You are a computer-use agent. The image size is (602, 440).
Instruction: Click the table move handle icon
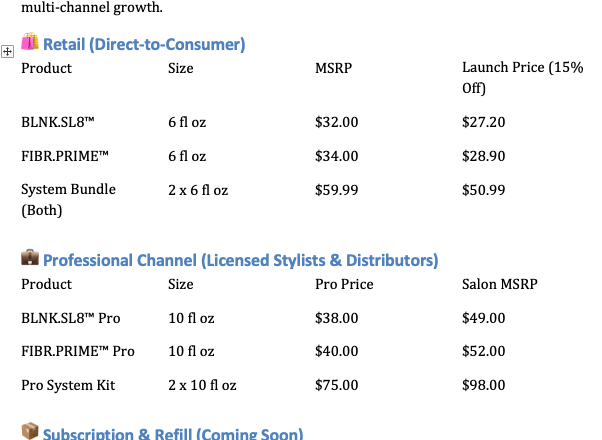7,51
